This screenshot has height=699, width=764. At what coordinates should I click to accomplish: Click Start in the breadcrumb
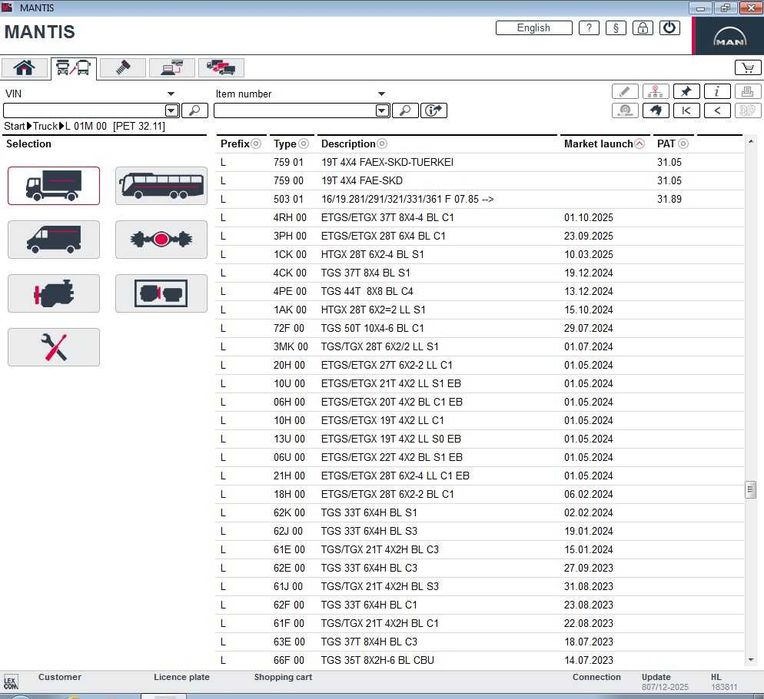(15, 126)
